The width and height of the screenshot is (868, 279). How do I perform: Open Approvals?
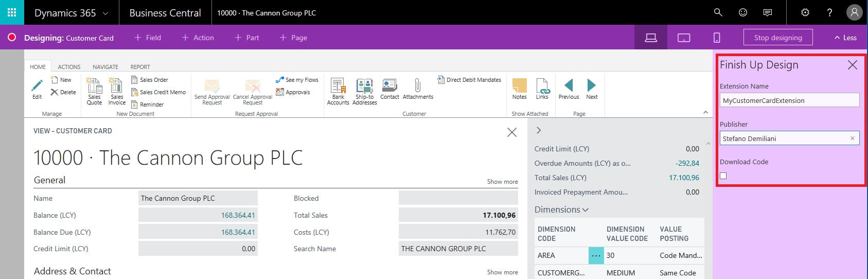pos(293,92)
